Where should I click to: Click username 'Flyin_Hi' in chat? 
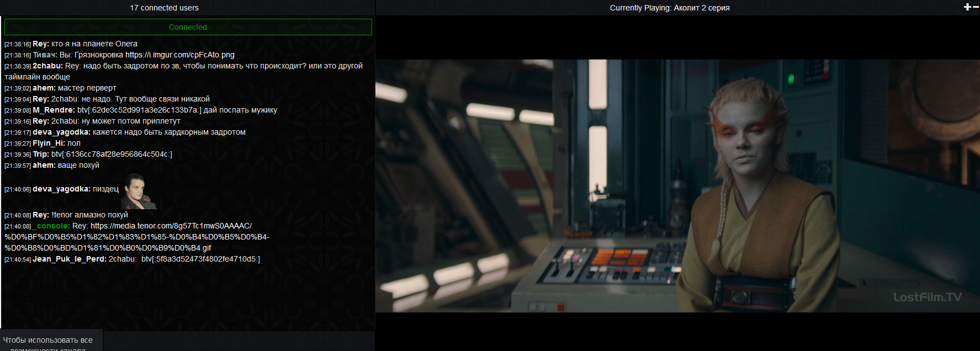pos(49,143)
